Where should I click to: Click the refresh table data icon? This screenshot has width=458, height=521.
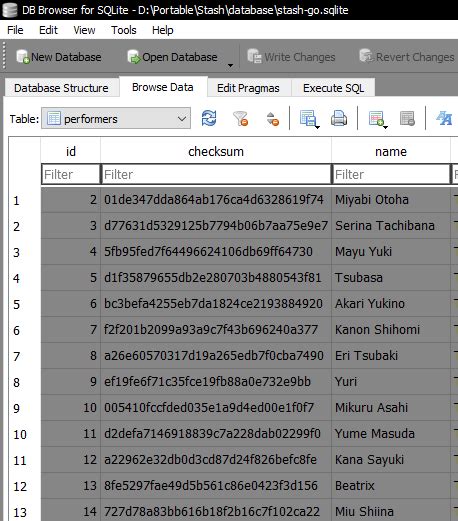coord(209,118)
